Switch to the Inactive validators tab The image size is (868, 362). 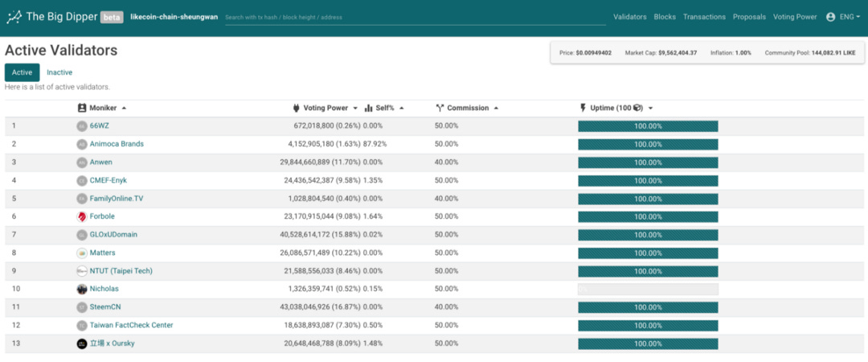pyautogui.click(x=59, y=72)
